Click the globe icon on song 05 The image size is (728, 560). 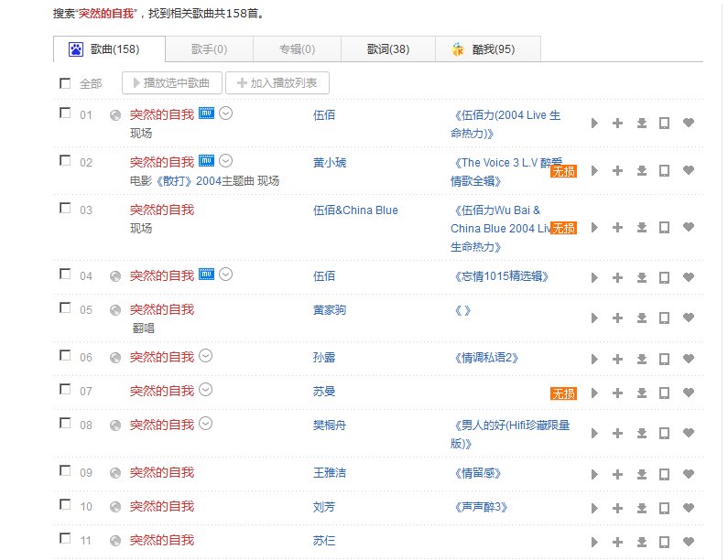coord(115,310)
